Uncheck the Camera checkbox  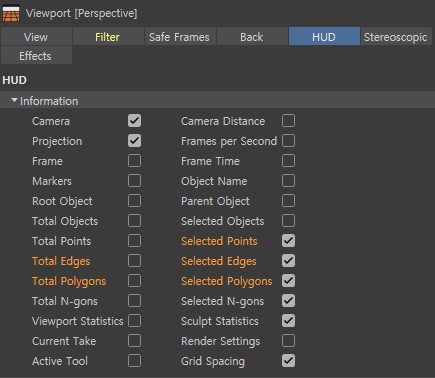[134, 121]
